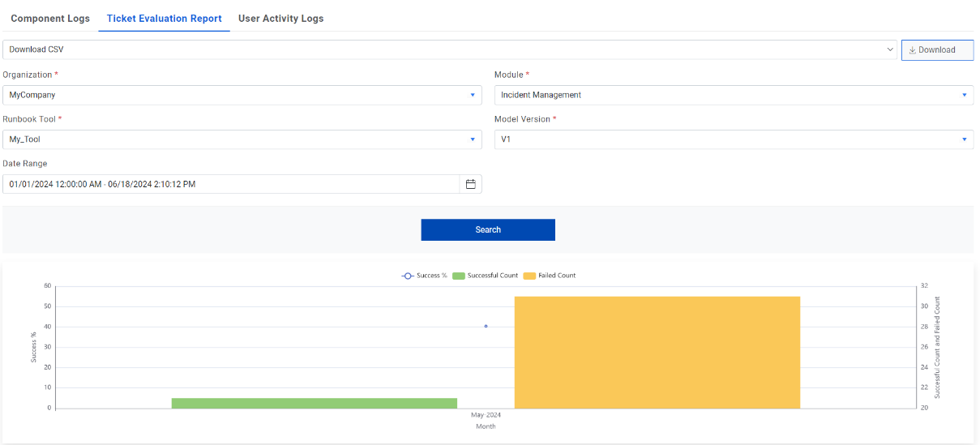Expand the Runbook Tool dropdown arrow

tap(473, 139)
